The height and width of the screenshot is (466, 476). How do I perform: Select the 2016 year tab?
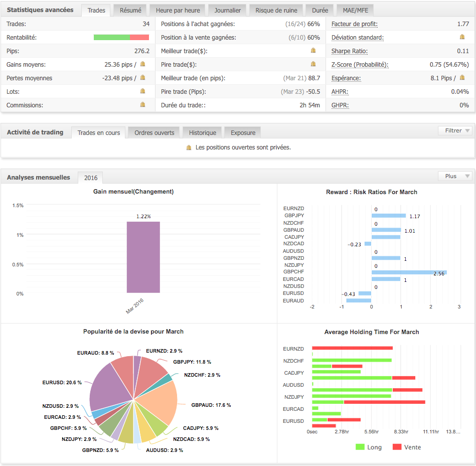click(x=91, y=178)
